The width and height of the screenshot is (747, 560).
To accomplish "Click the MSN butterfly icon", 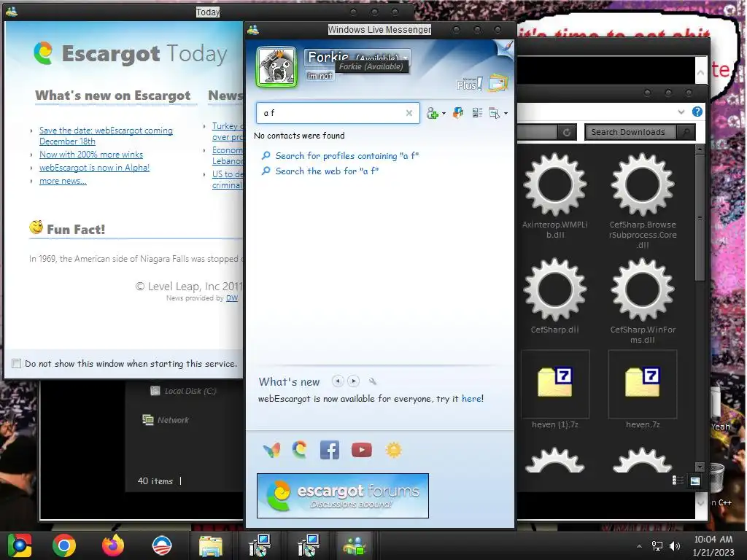I will (271, 450).
